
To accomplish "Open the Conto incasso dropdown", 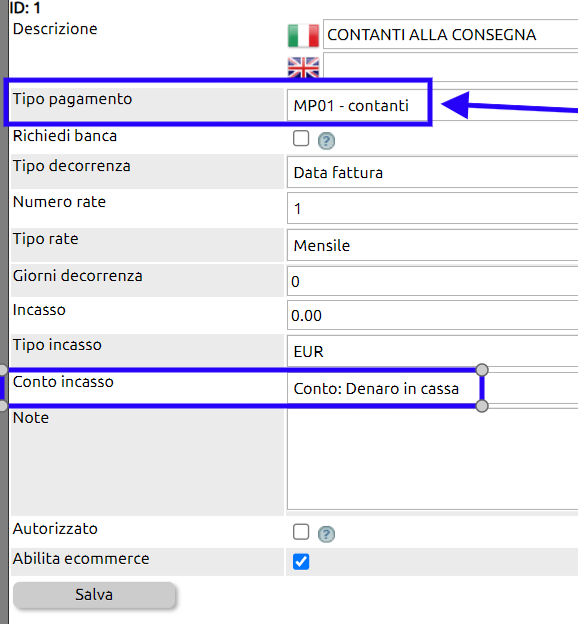I will (x=433, y=388).
